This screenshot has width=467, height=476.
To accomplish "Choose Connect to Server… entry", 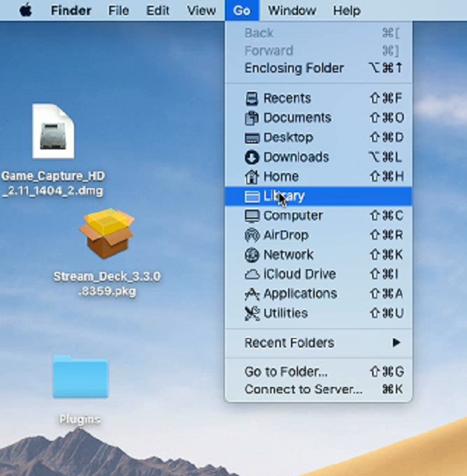I will pos(318,389).
